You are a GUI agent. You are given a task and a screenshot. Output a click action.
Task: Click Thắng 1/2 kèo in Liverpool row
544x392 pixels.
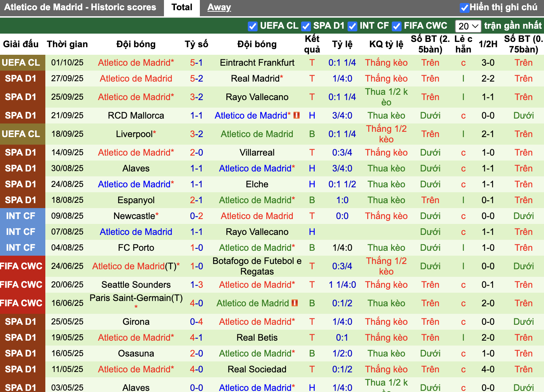coord(386,134)
